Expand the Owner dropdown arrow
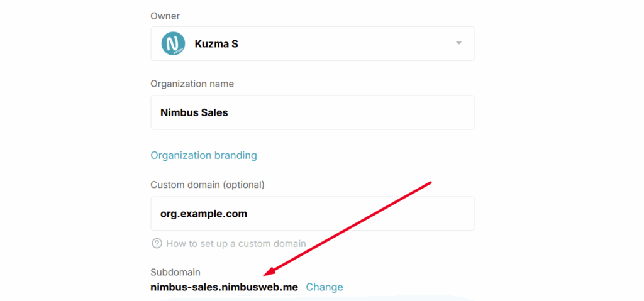The width and height of the screenshot is (644, 301). click(458, 43)
